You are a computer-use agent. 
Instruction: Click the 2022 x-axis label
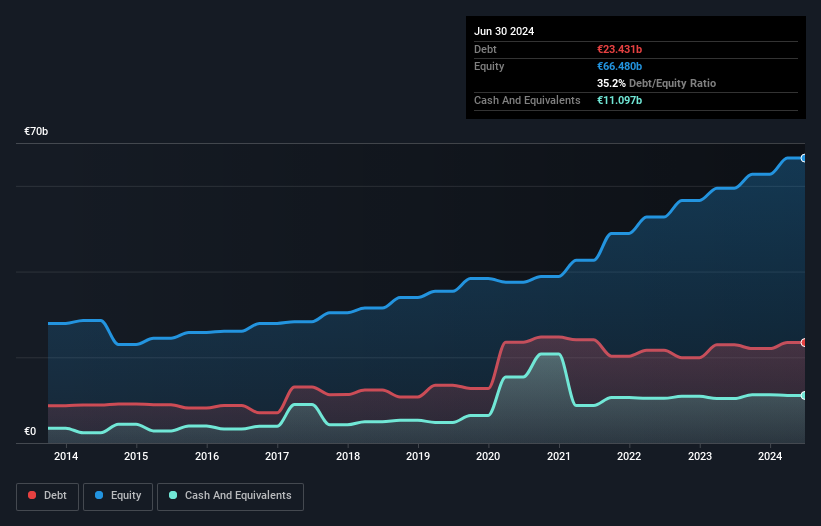pyautogui.click(x=629, y=456)
